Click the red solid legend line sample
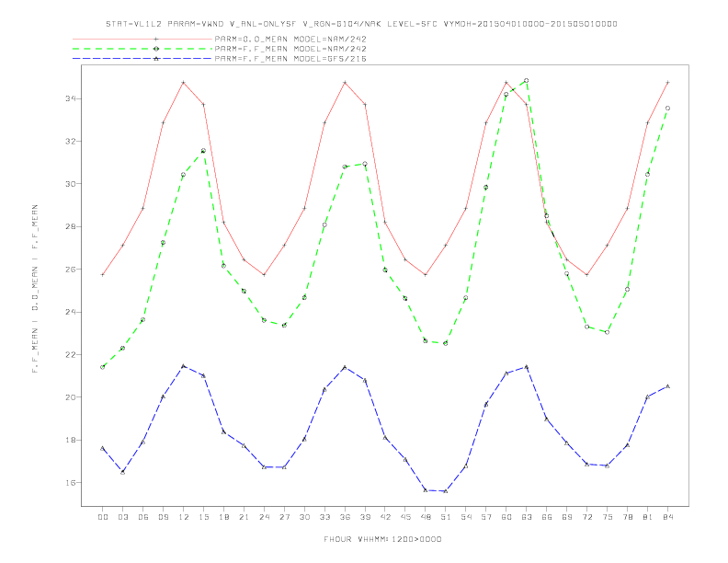Viewport: 728px width, 563px height. pyautogui.click(x=142, y=39)
